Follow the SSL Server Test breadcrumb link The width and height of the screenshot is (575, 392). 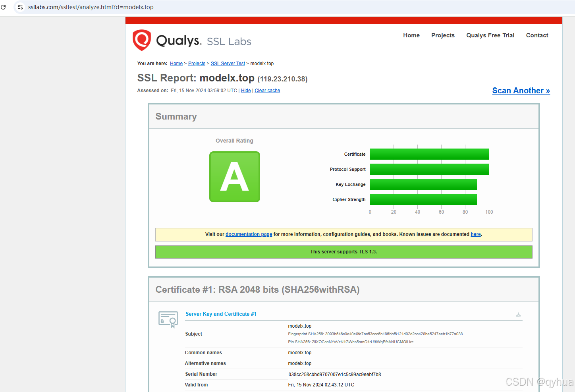point(228,64)
